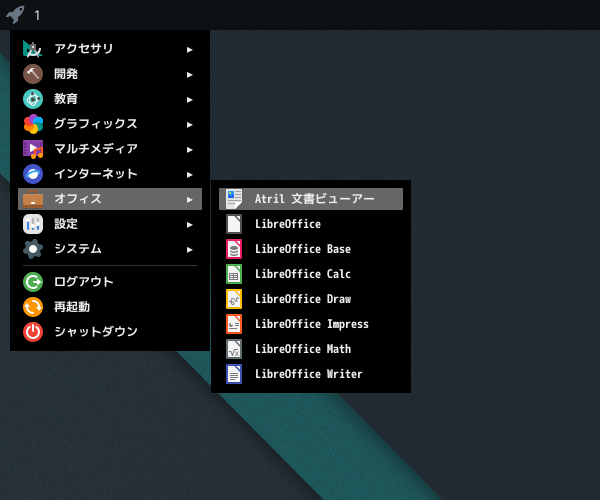Expand the アクセサリ submenu arrow
This screenshot has width=600, height=500.
coord(189,50)
